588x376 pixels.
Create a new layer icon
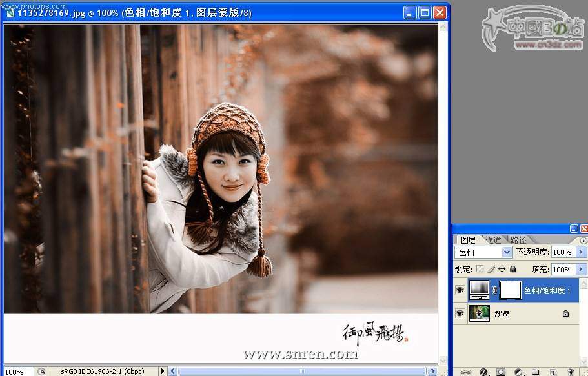click(x=553, y=372)
